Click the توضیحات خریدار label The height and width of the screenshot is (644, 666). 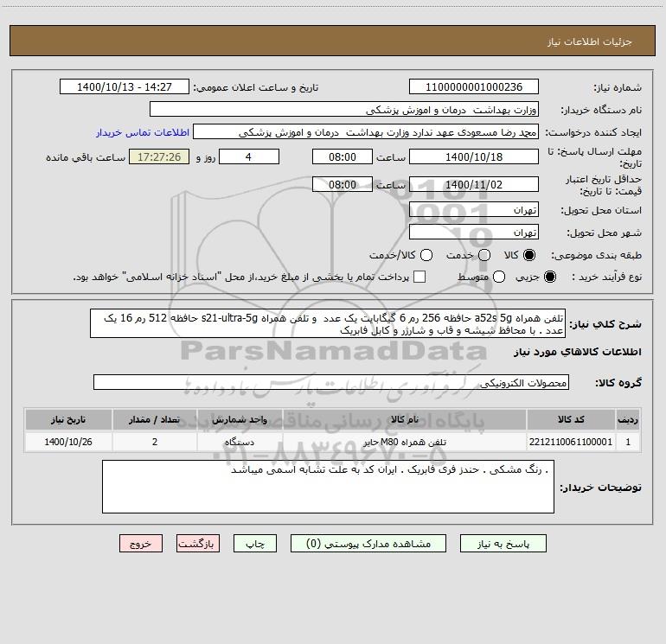point(600,488)
